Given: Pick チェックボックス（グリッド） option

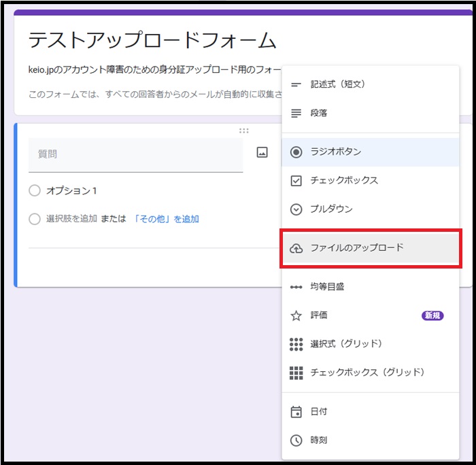Looking at the screenshot, I should [x=367, y=373].
